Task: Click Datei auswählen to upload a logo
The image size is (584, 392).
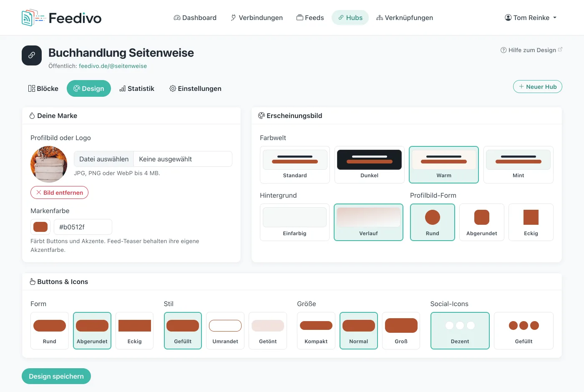Action: pyautogui.click(x=104, y=159)
